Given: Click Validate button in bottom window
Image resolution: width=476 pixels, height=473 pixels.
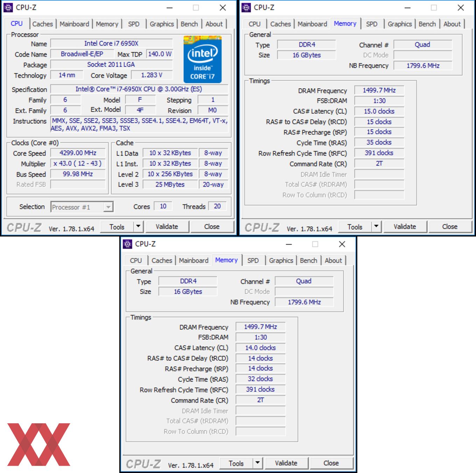Looking at the screenshot, I should 286,463.
